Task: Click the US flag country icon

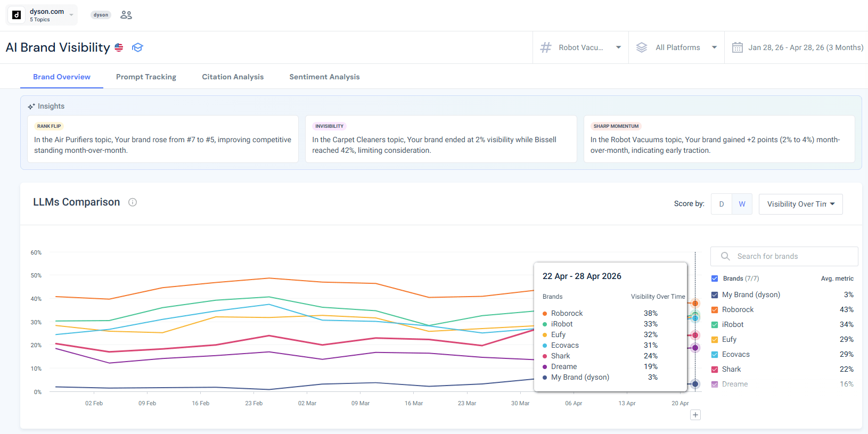Action: click(x=119, y=47)
